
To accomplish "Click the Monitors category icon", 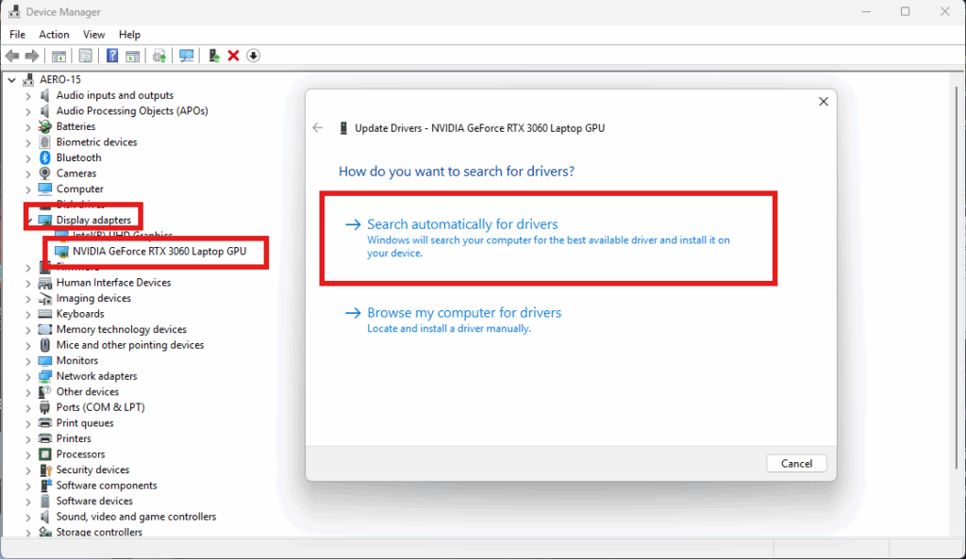I will pos(45,361).
